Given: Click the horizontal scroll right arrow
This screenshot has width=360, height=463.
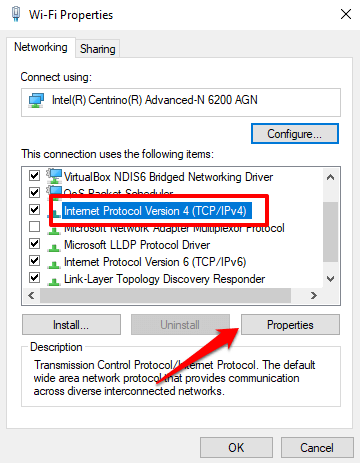Looking at the screenshot, I should pos(313,296).
